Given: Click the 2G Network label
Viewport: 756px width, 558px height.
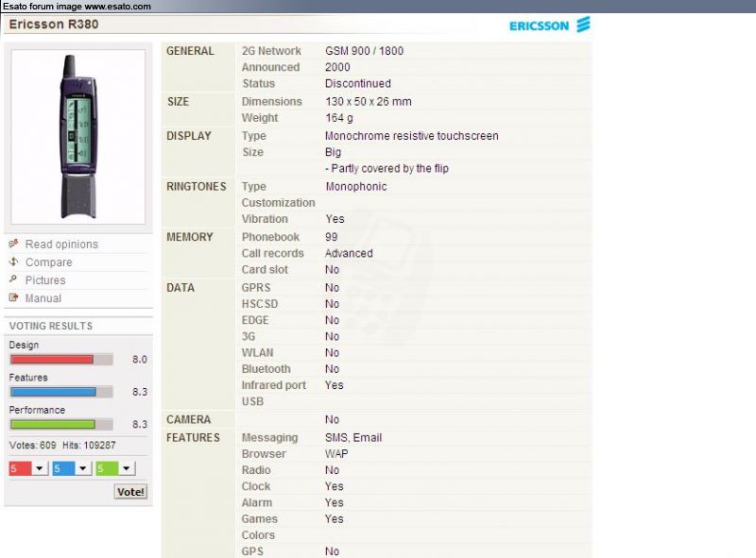Looking at the screenshot, I should 271,51.
